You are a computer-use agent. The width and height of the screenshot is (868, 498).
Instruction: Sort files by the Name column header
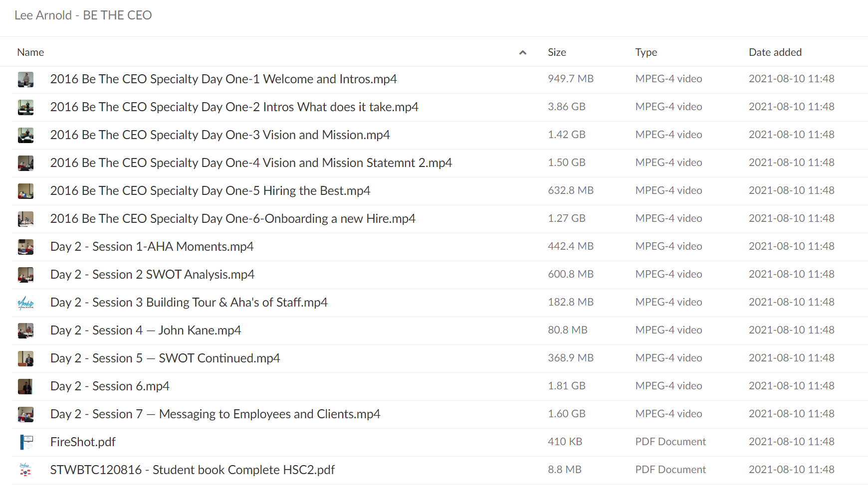click(30, 52)
